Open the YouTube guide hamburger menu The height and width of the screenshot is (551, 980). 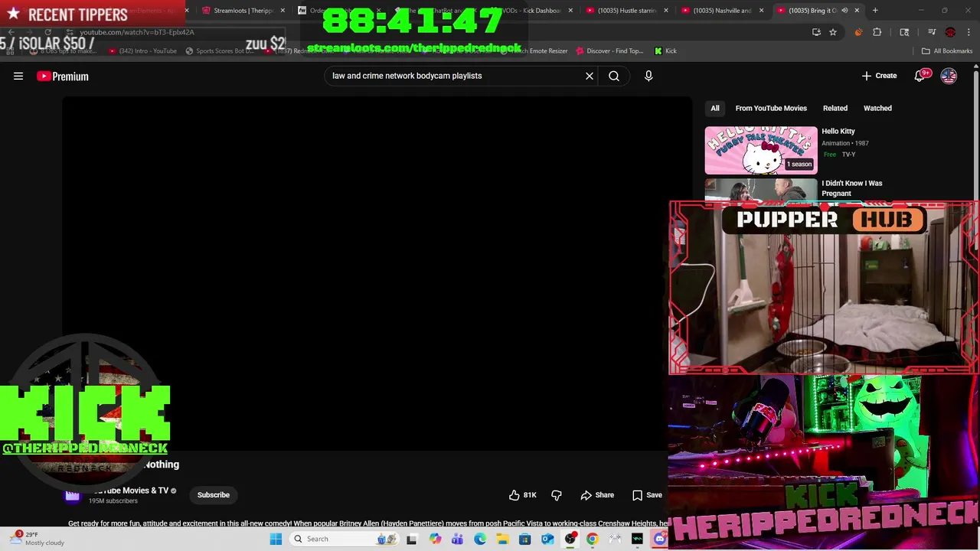18,76
